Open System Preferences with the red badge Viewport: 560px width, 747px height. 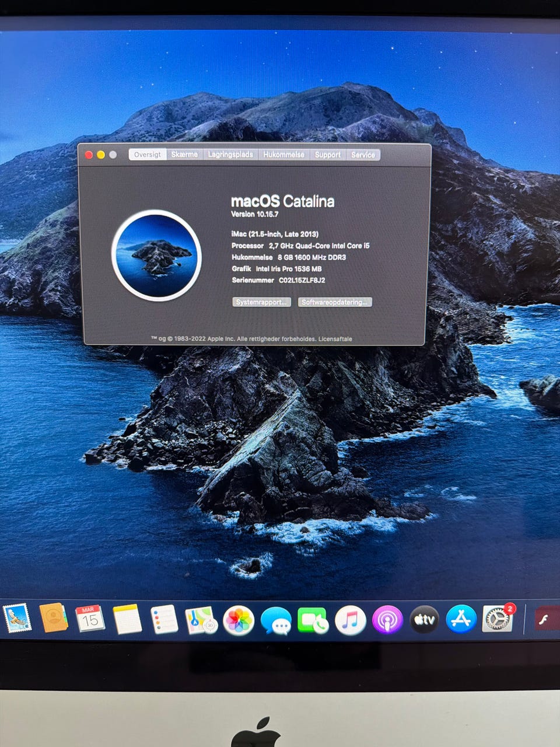[498, 619]
